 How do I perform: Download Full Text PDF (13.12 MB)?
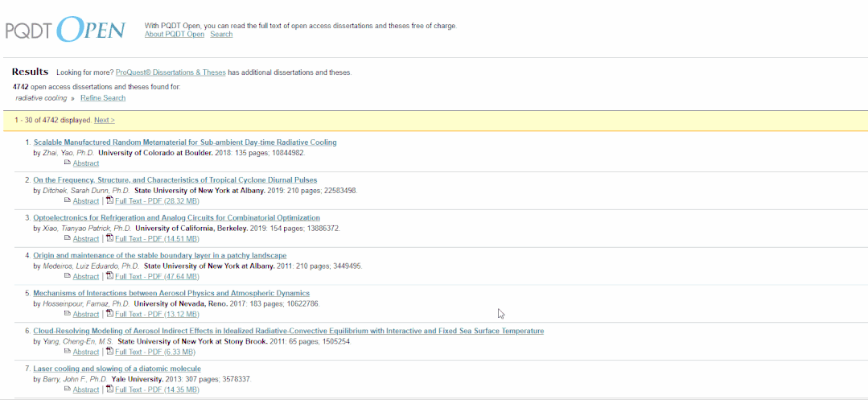click(157, 315)
